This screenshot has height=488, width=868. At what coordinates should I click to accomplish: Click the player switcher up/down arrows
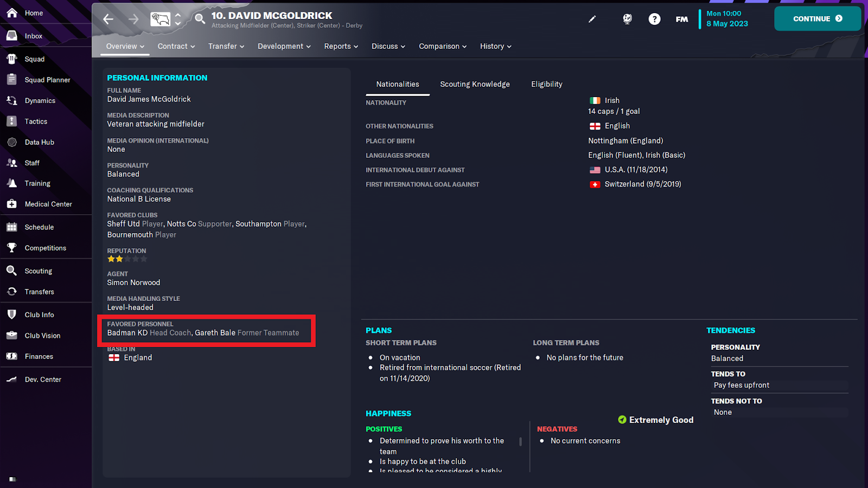[x=178, y=20]
